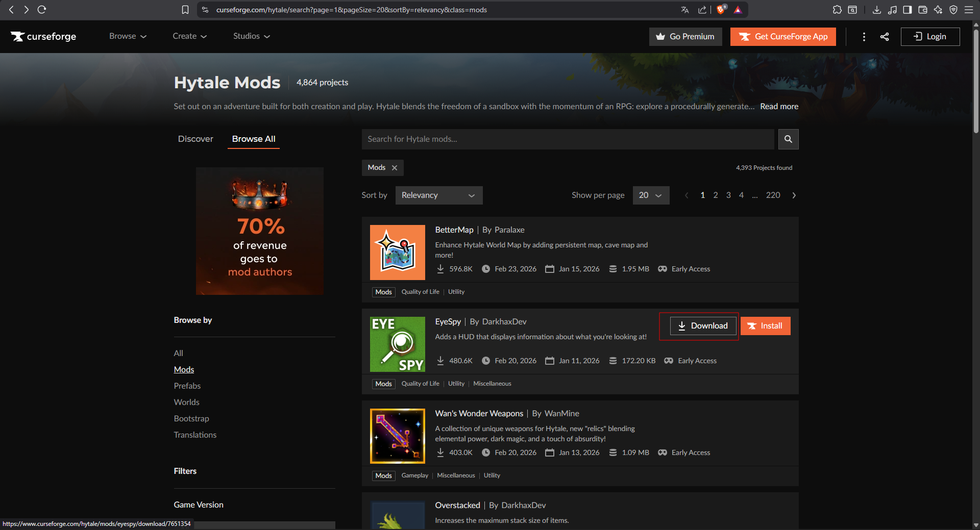Open browser downloads icon
Screen dimensions: 980x530
pyautogui.click(x=877, y=10)
